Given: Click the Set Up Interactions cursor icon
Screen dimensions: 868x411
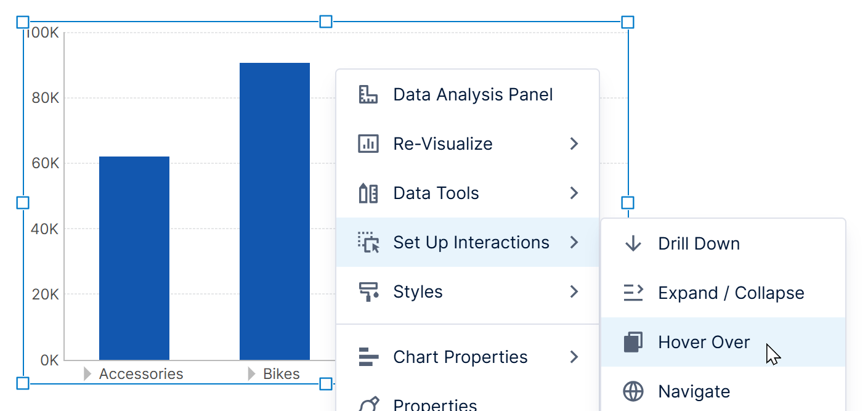Looking at the screenshot, I should [368, 242].
